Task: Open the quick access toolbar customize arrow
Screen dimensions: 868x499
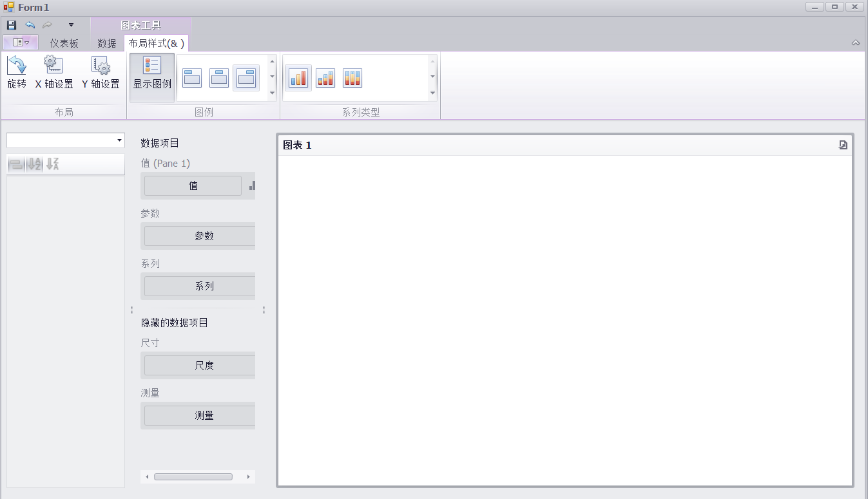Action: pos(71,25)
